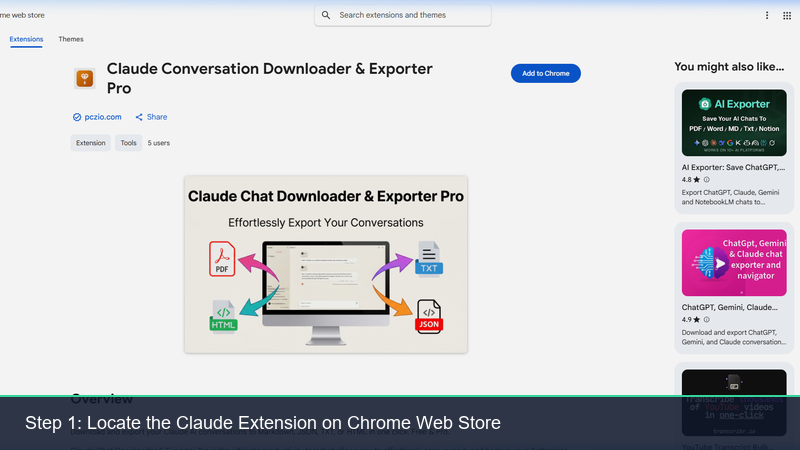The width and height of the screenshot is (800, 450).
Task: Click the 4.9 star rating
Action: point(691,320)
